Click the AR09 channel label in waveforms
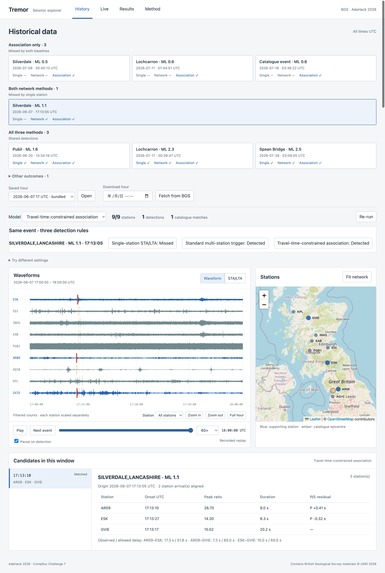This screenshot has width=385, height=573. pyautogui.click(x=17, y=358)
